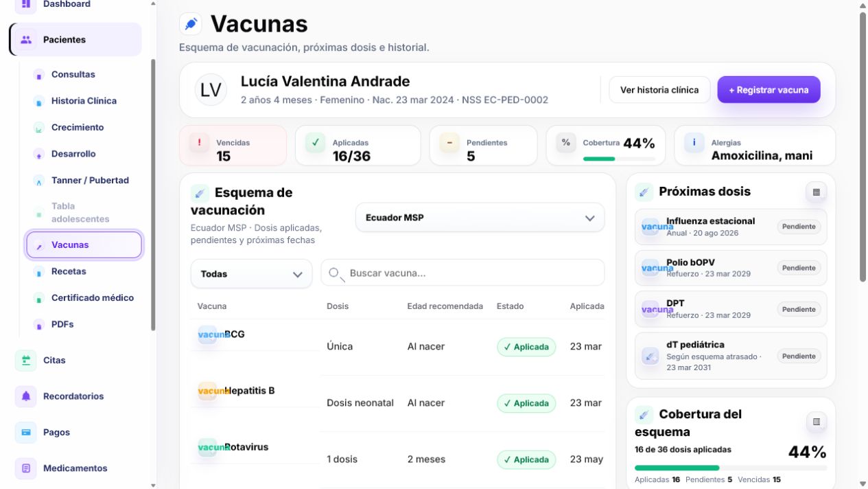
Task: Click Alergias Amoxicilina, mani text
Action: [x=762, y=156]
